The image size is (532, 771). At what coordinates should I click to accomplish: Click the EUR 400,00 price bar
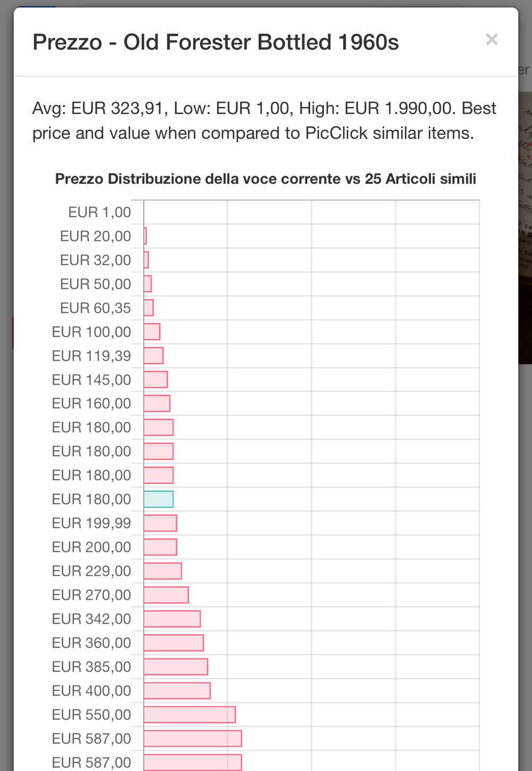[x=177, y=691]
